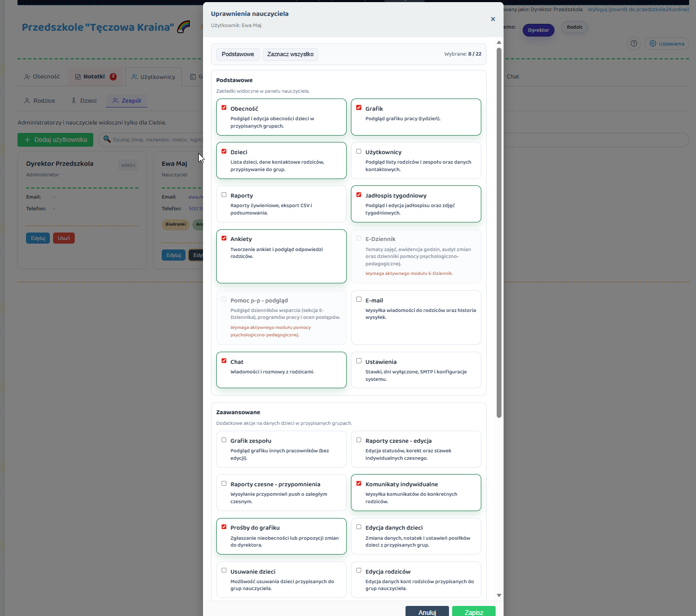Switch to the Obecność tab
The image size is (696, 616).
pos(42,76)
